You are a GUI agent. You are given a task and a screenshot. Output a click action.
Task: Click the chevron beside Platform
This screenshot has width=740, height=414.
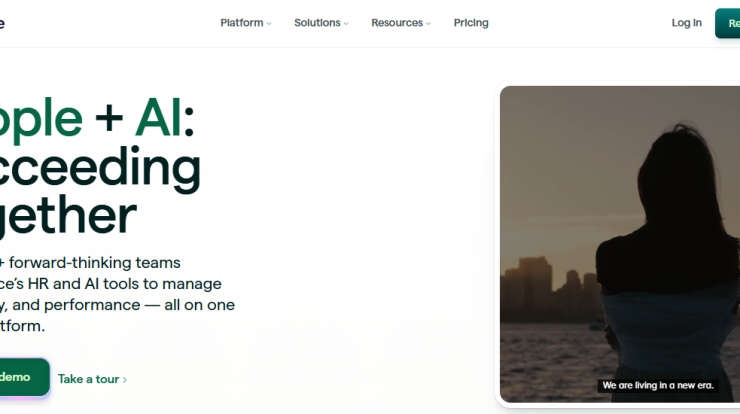point(269,24)
